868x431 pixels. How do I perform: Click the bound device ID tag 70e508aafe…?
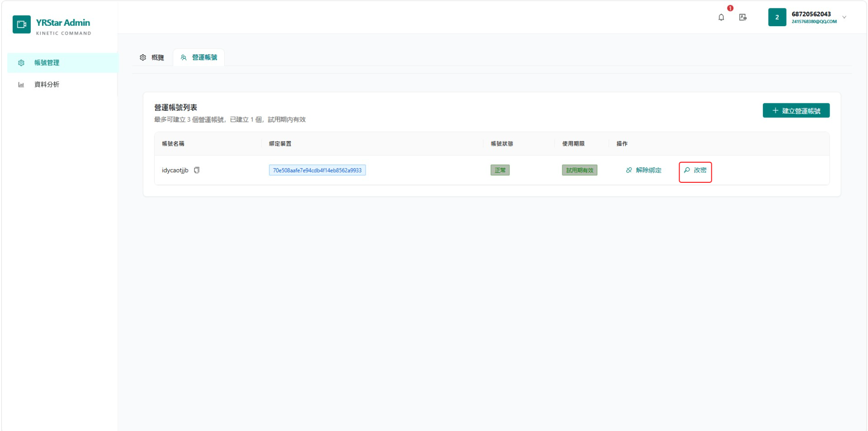[317, 170]
